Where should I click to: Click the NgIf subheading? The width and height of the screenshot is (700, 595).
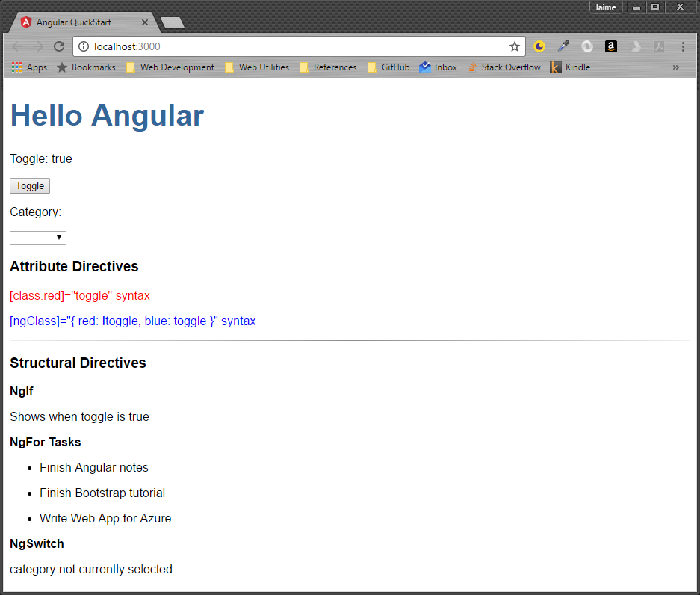pyautogui.click(x=22, y=392)
